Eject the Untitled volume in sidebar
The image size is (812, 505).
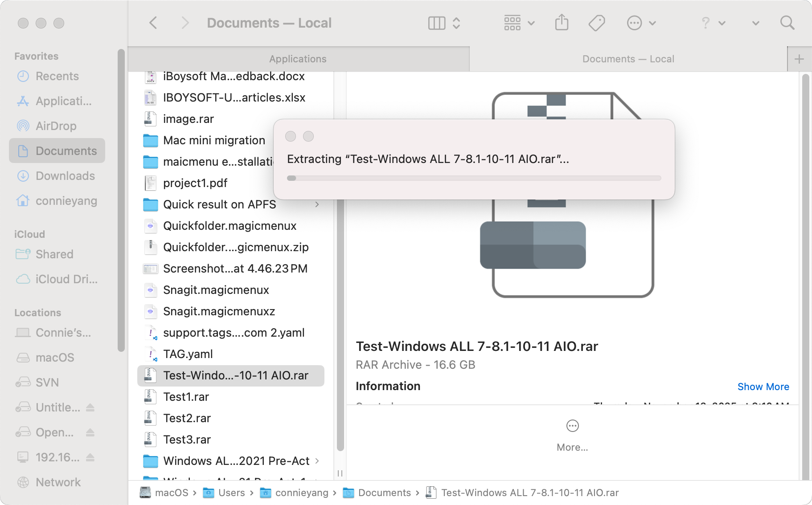[90, 407]
